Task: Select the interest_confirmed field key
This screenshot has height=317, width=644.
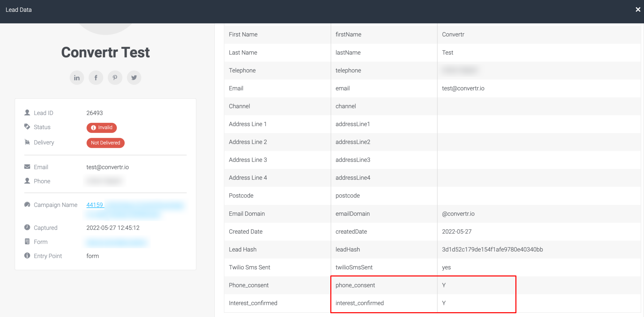Action: (x=360, y=303)
